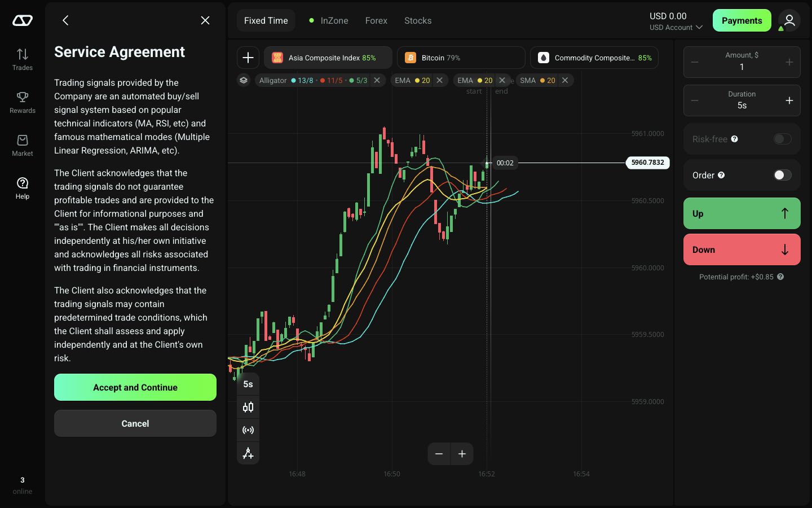This screenshot has height=508, width=812.
Task: Click the chart type candlestick icon
Action: tap(248, 407)
